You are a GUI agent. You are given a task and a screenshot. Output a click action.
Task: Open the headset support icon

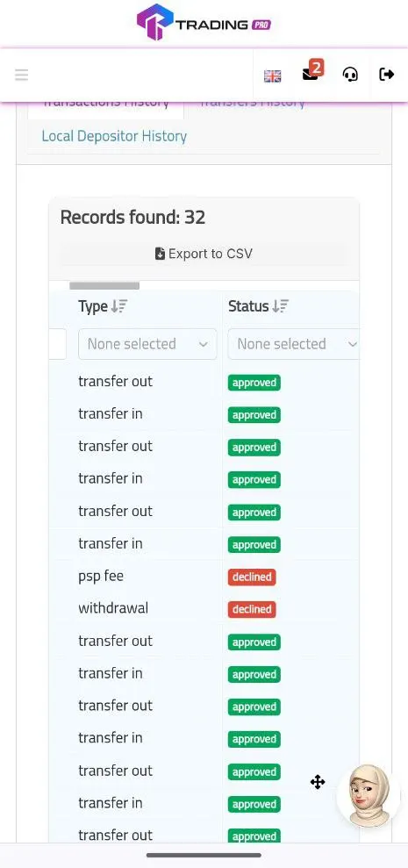pyautogui.click(x=350, y=75)
